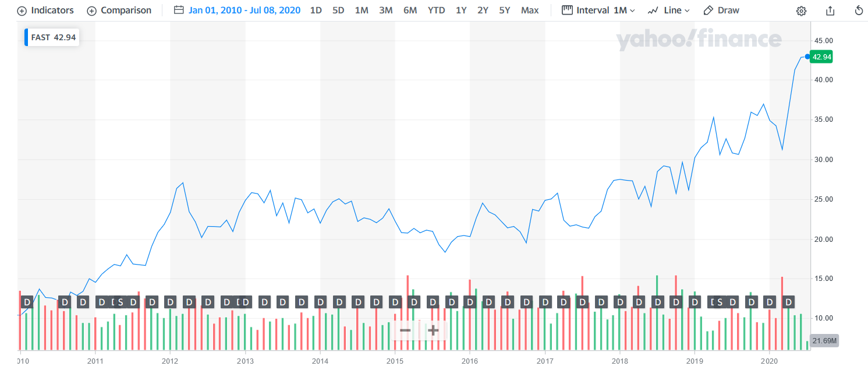Expand the Interval 1M dropdown
This screenshot has height=373, width=868.
[x=598, y=10]
